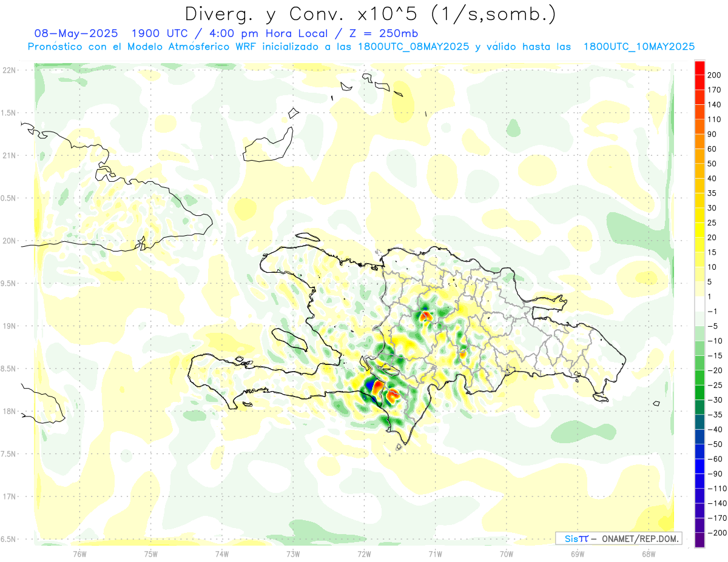The image size is (728, 562).
Task: Click the "18N" latitude label
Action: [x=8, y=411]
